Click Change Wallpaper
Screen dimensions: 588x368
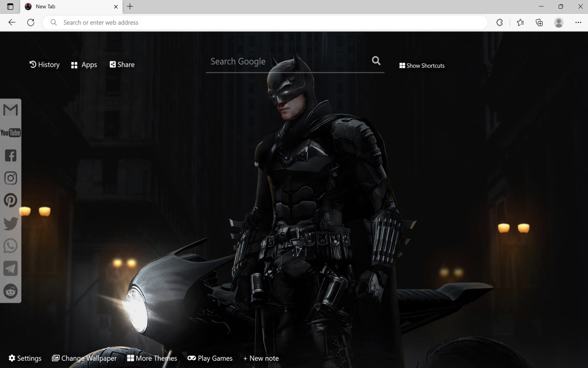click(x=85, y=358)
